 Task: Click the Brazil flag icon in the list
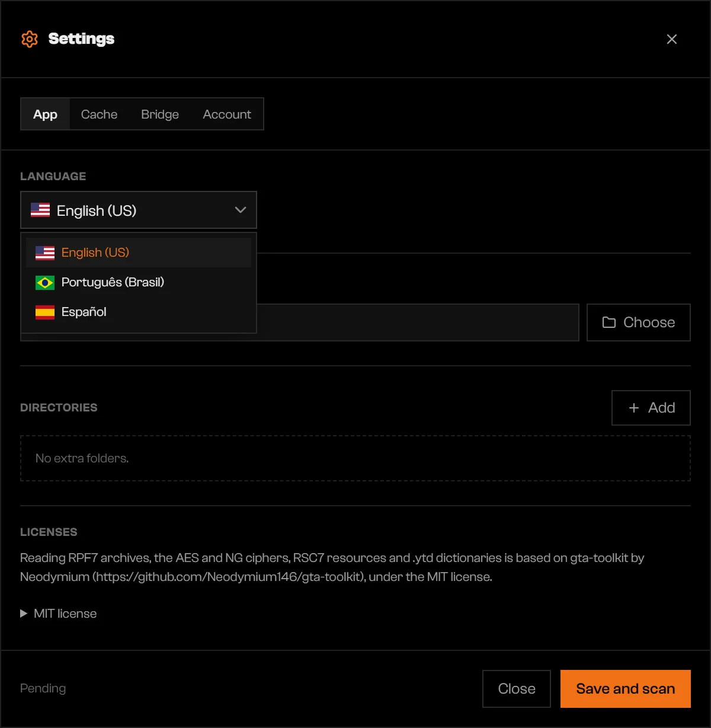pyautogui.click(x=45, y=283)
